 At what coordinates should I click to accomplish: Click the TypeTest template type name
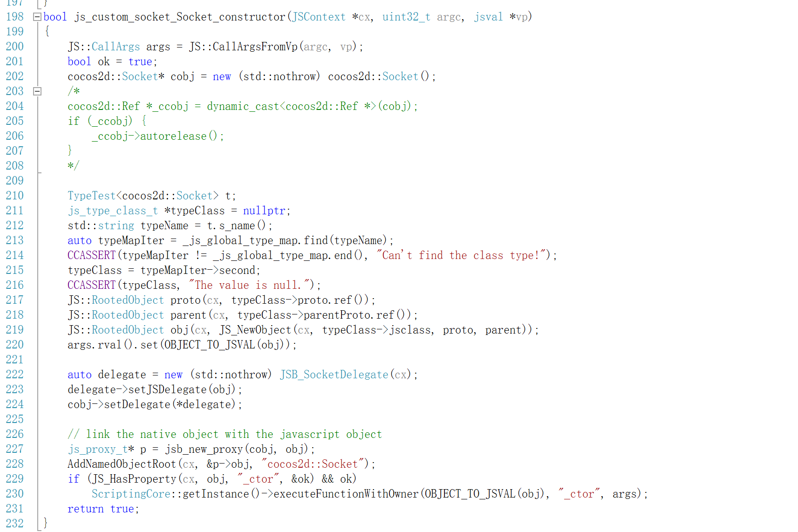tap(91, 196)
